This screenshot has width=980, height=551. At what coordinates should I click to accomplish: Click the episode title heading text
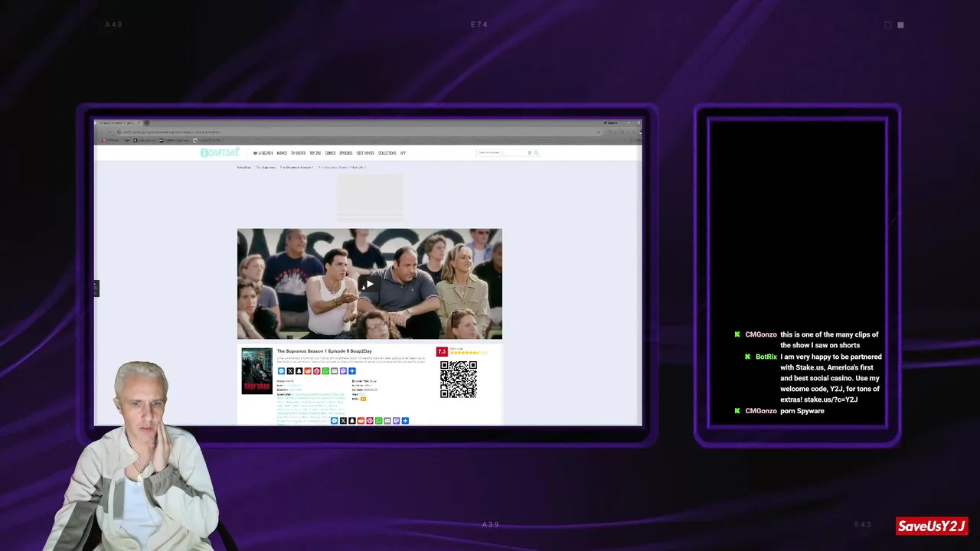click(x=324, y=351)
